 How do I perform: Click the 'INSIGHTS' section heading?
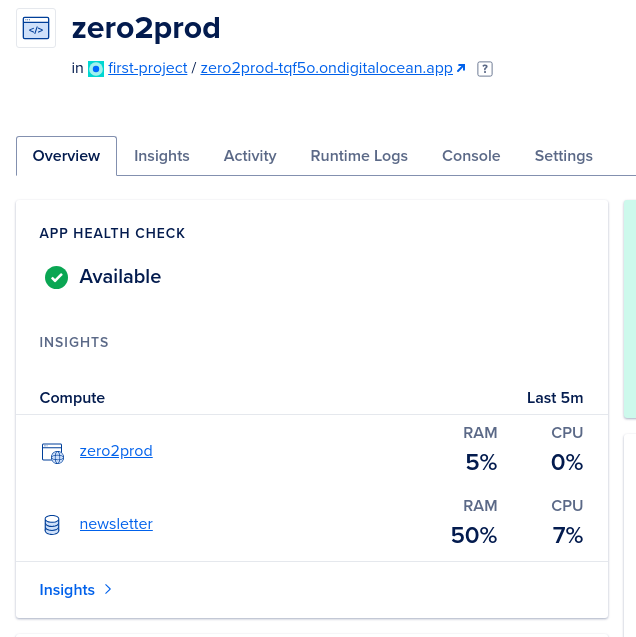pyautogui.click(x=74, y=342)
